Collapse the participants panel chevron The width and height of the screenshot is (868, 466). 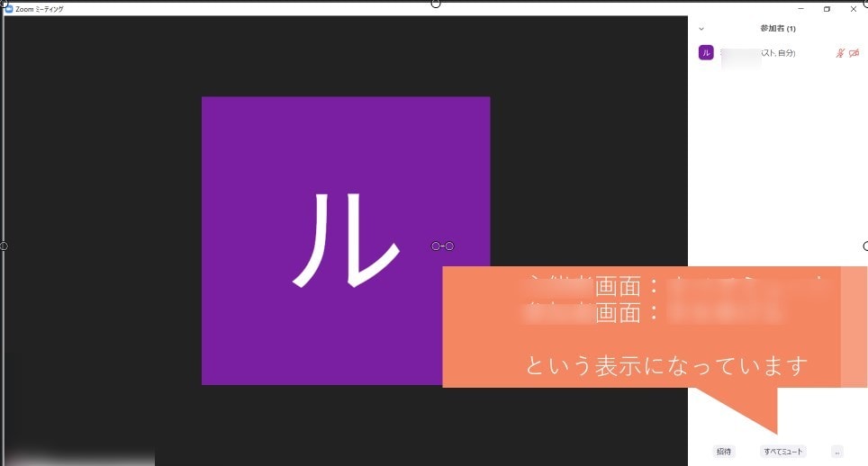pyautogui.click(x=701, y=29)
